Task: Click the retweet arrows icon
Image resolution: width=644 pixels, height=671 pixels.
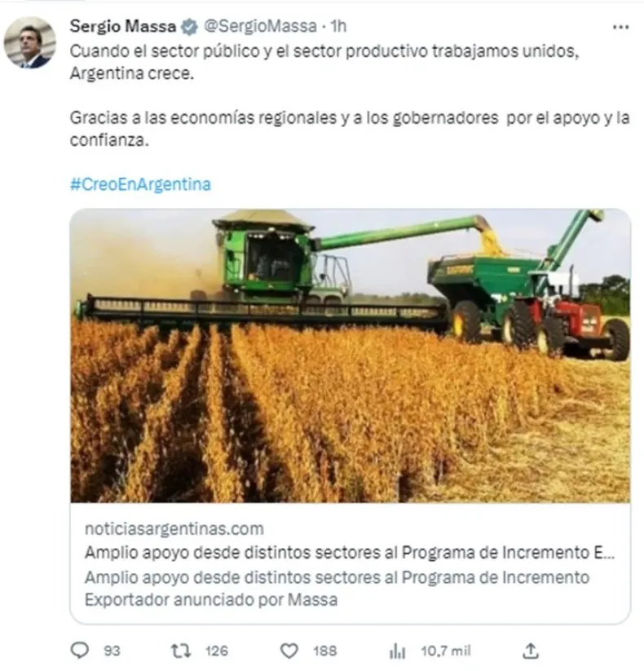Action: coord(182,651)
